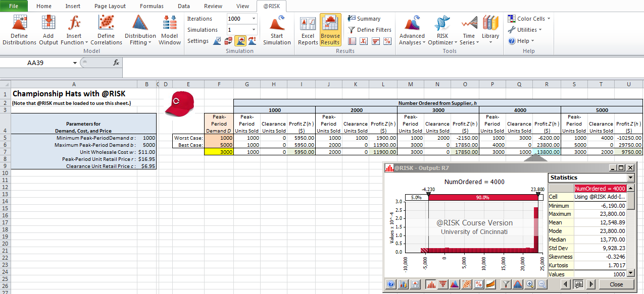
Task: Zoom in on the output graph
Action: click(530, 284)
